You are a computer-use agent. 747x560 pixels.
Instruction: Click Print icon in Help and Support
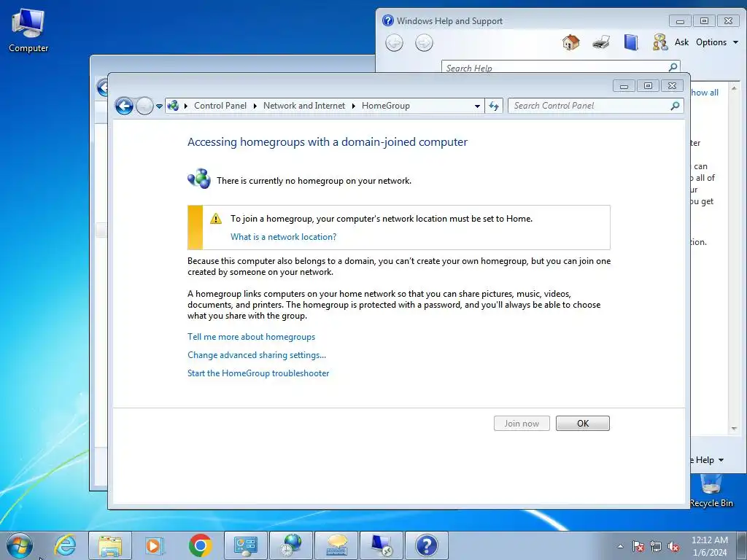click(601, 42)
